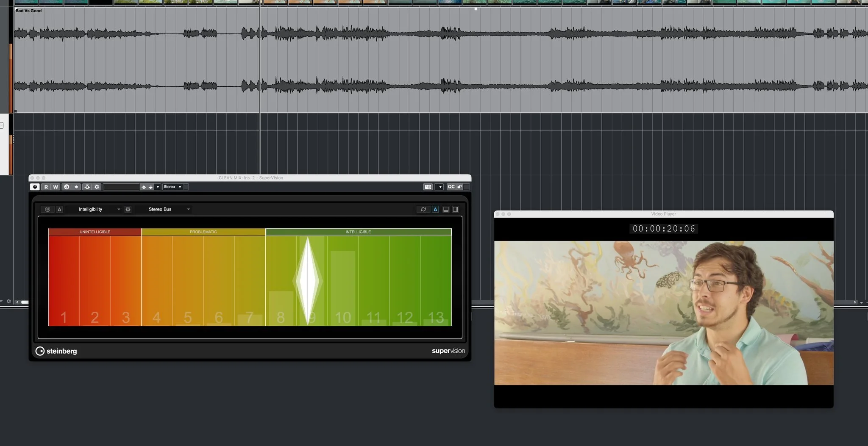Screen dimensions: 868x446
Task: Click the steinberg logo in the plugin footer
Action: 56,351
